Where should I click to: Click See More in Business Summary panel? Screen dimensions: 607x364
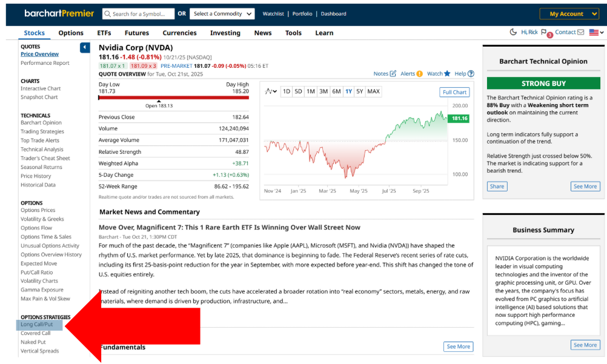coord(585,345)
